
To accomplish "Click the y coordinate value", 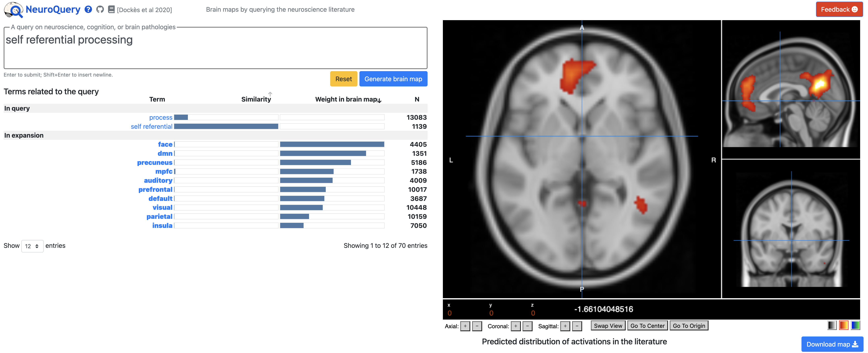I will coord(491,313).
